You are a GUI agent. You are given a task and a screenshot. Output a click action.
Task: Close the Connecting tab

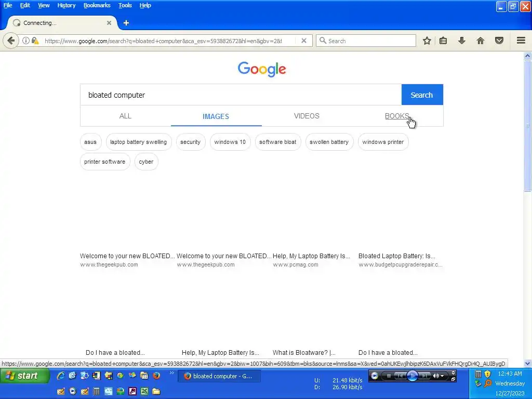[109, 23]
